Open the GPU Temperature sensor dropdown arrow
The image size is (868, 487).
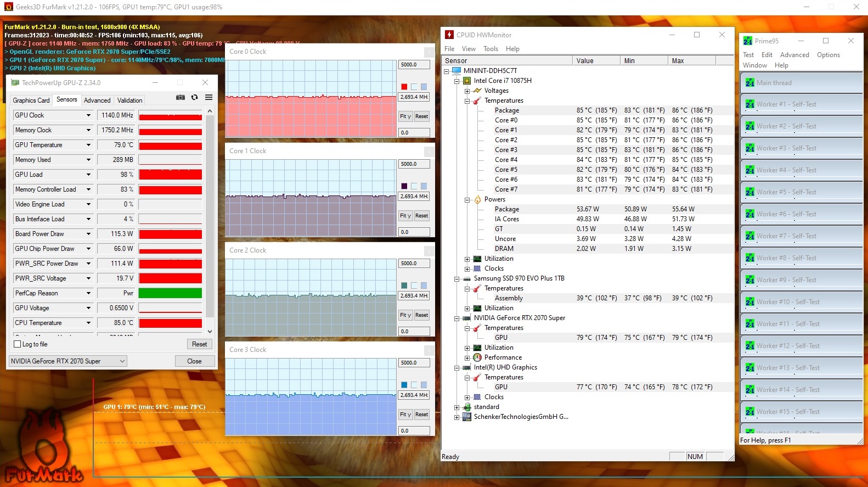point(88,145)
